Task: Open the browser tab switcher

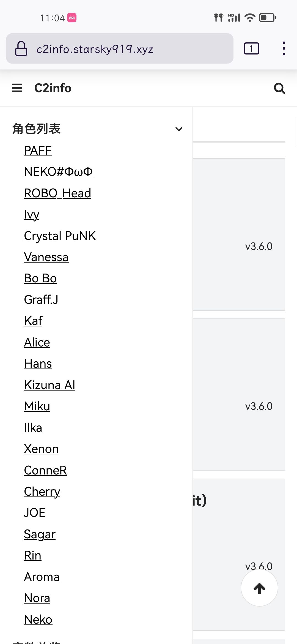Action: point(251,49)
